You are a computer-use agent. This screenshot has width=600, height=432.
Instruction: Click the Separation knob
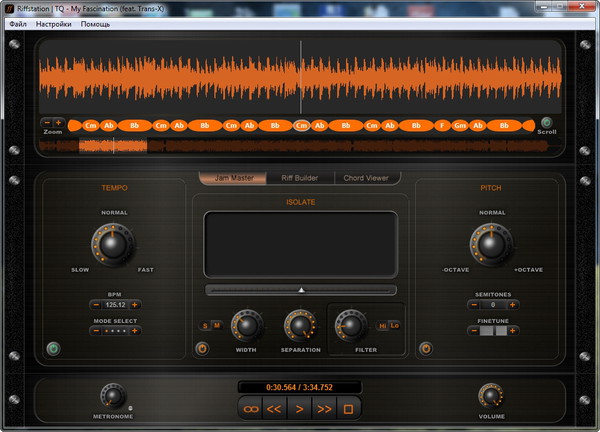click(300, 326)
